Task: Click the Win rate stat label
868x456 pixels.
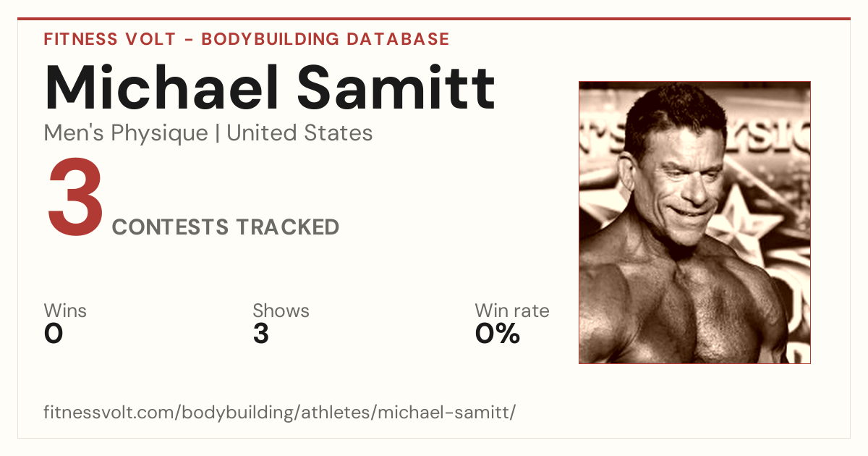Action: point(511,311)
